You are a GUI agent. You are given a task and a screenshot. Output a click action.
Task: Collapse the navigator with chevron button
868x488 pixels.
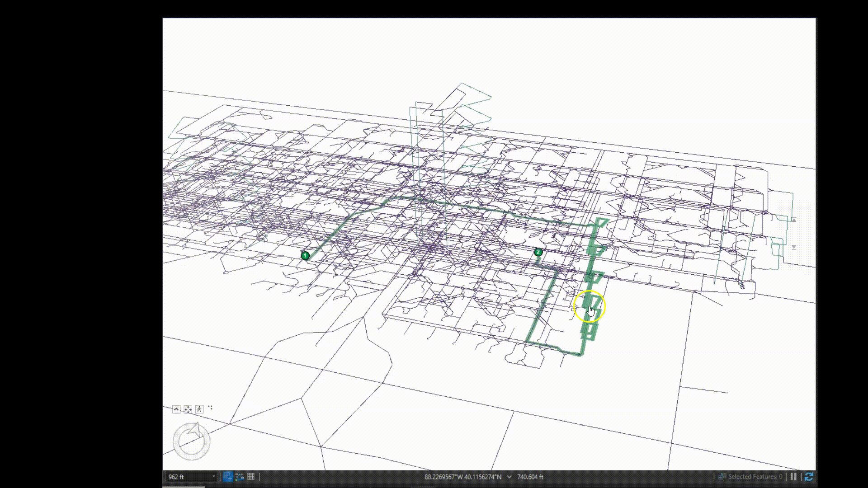coord(176,409)
